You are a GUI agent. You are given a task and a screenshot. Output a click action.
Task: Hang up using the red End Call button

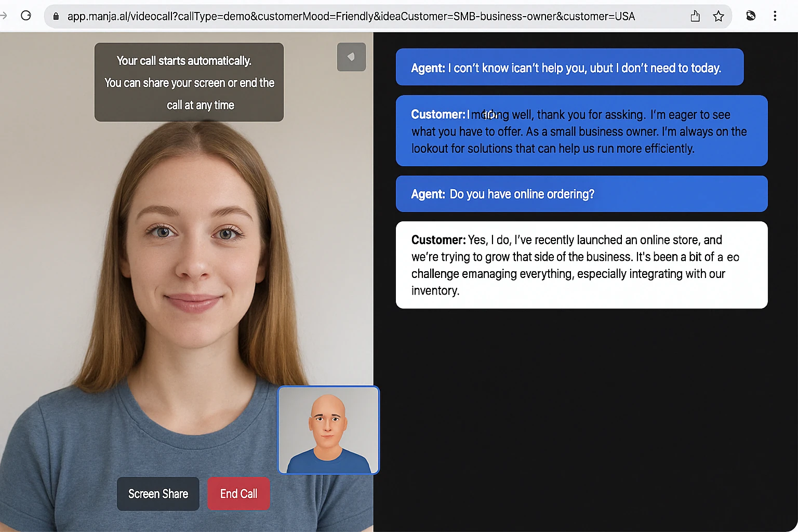(238, 494)
